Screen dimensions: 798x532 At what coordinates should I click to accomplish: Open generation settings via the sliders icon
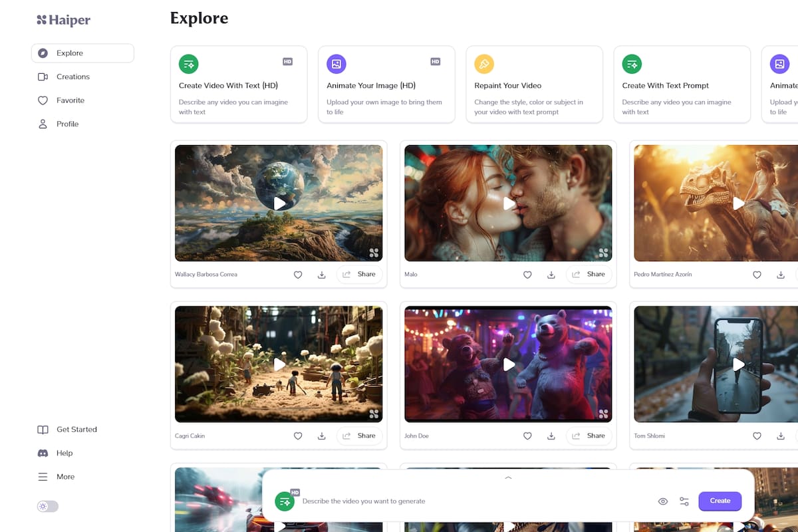click(x=684, y=501)
